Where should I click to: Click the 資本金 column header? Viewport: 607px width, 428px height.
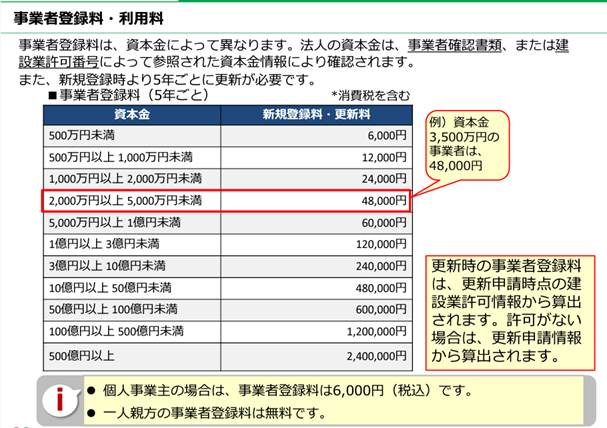tap(132, 115)
